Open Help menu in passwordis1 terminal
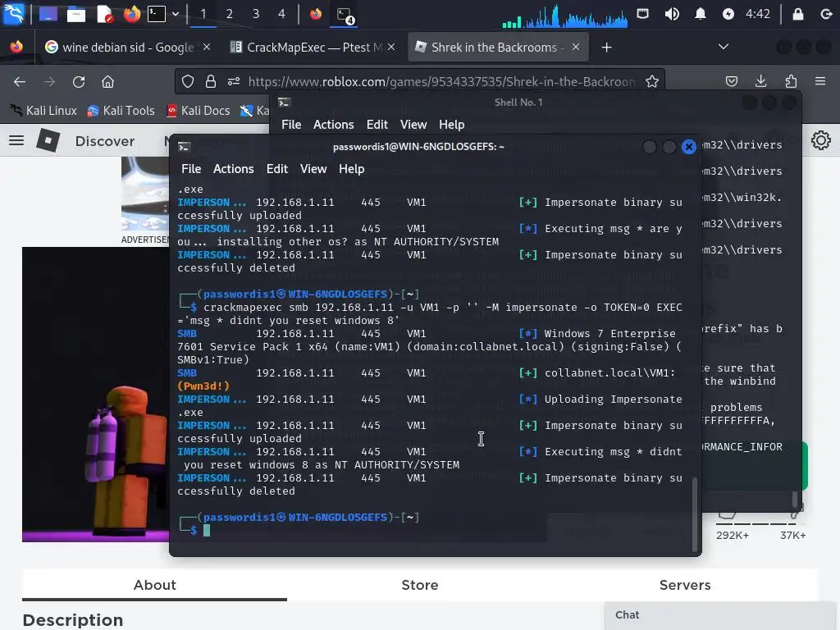 point(351,169)
